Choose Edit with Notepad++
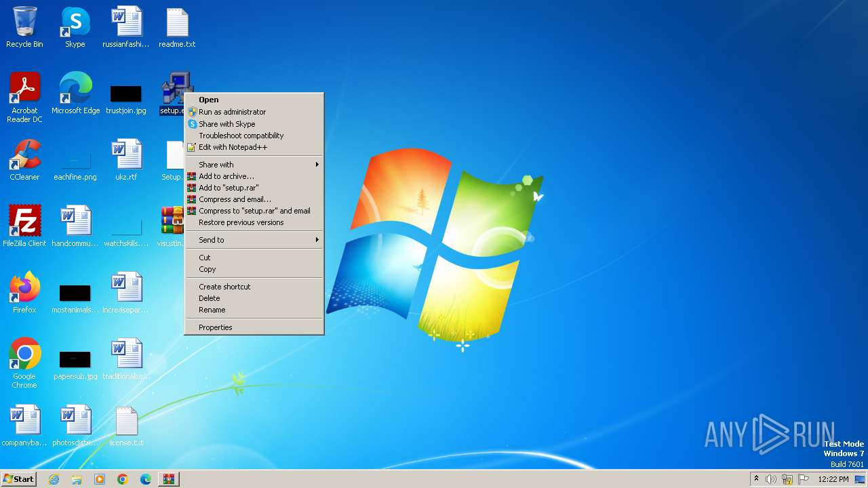This screenshot has width=868, height=488. click(x=254, y=147)
